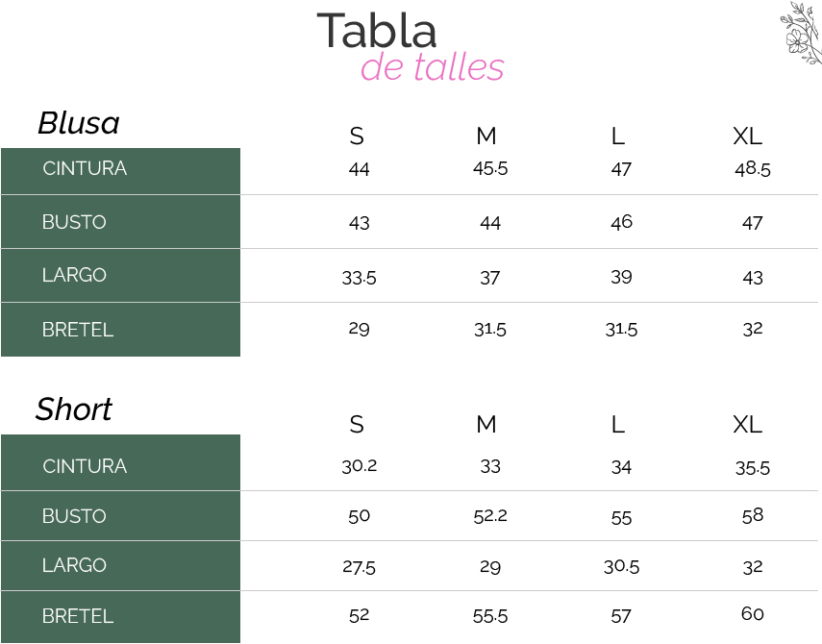The image size is (822, 644).
Task: Click the Short bretel value 60
Action: 752,613
